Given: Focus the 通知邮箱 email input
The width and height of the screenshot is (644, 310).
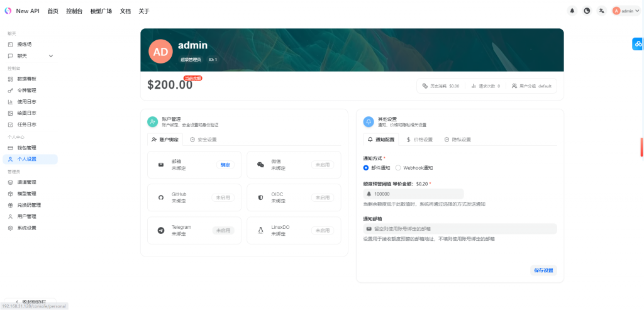Looking at the screenshot, I should tap(460, 229).
